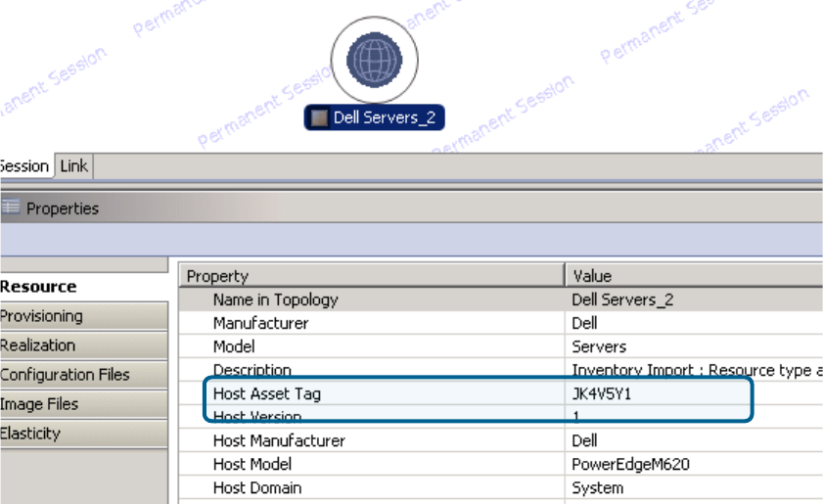Select the Host Asset Tag property
This screenshot has height=504, width=823.
[x=266, y=393]
